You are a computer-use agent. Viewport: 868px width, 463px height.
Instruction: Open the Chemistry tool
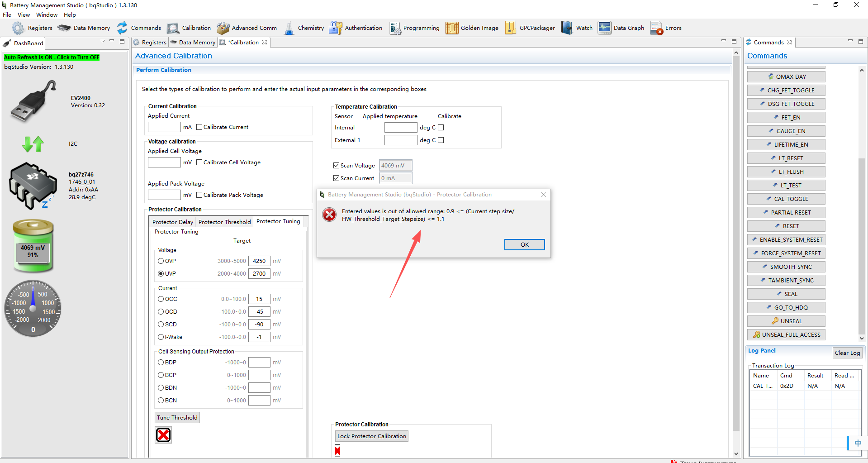tap(304, 28)
